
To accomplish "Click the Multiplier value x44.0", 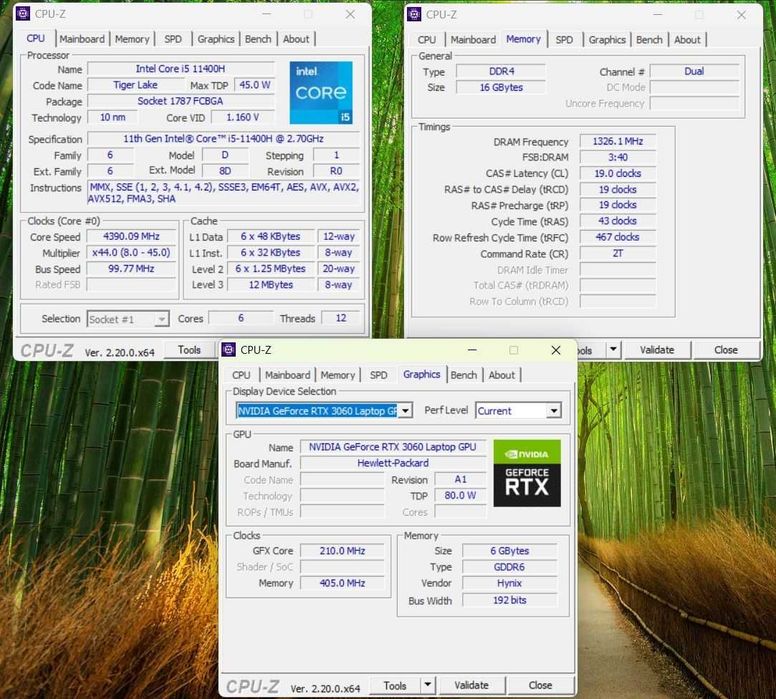I will point(131,253).
